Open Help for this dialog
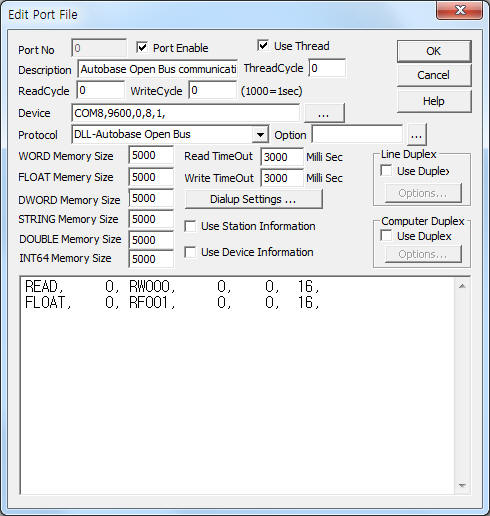Screen dimensions: 490x516 point(434,101)
